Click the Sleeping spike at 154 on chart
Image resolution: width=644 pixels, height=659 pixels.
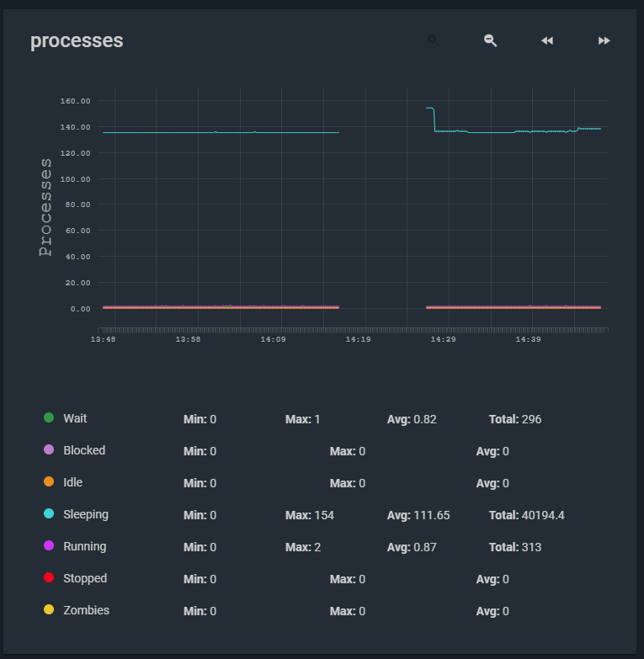click(429, 109)
